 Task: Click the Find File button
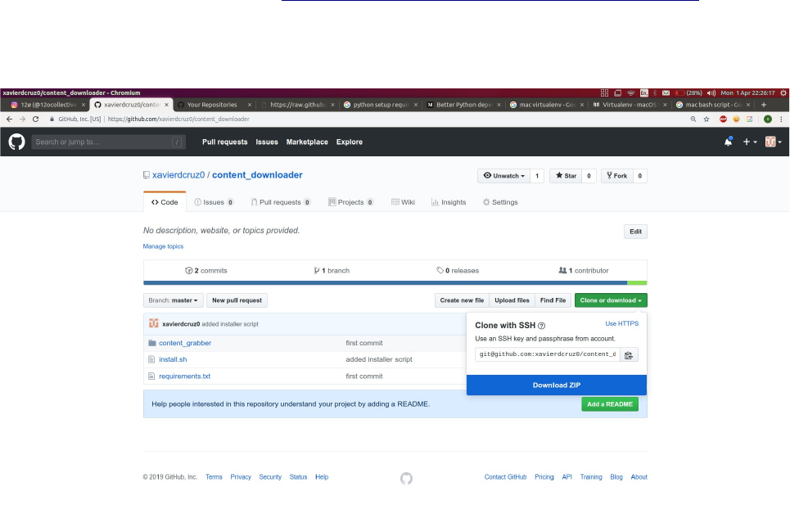[553, 300]
